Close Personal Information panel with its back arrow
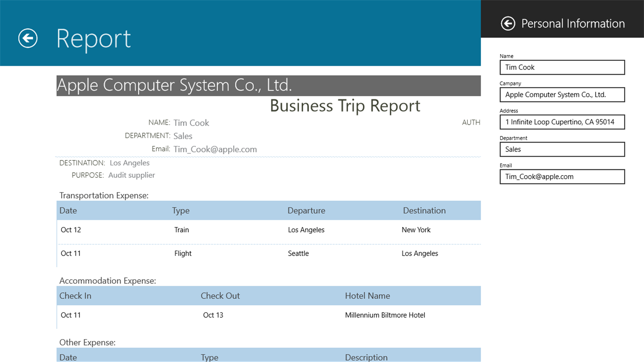The height and width of the screenshot is (362, 644). 508,23
